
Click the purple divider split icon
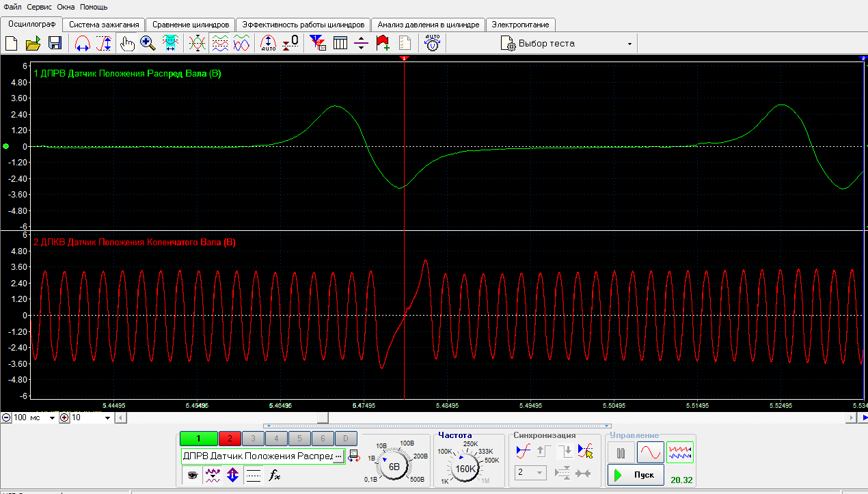[x=362, y=43]
